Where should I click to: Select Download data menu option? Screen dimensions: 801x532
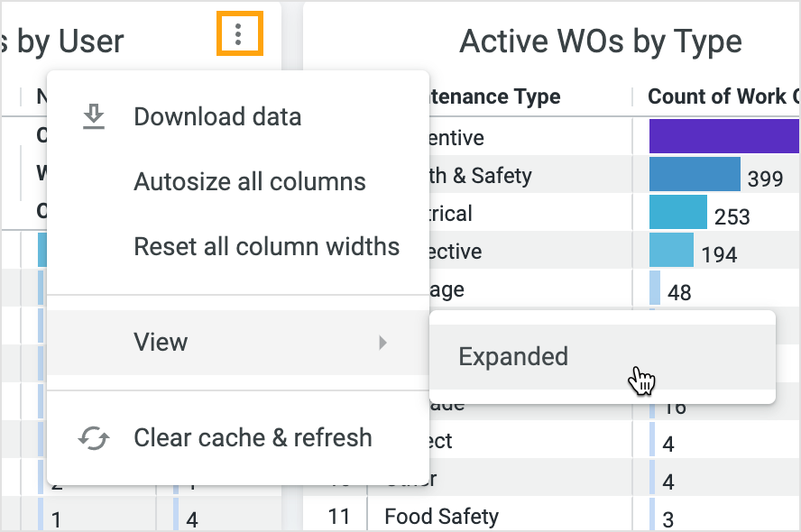coord(217,116)
